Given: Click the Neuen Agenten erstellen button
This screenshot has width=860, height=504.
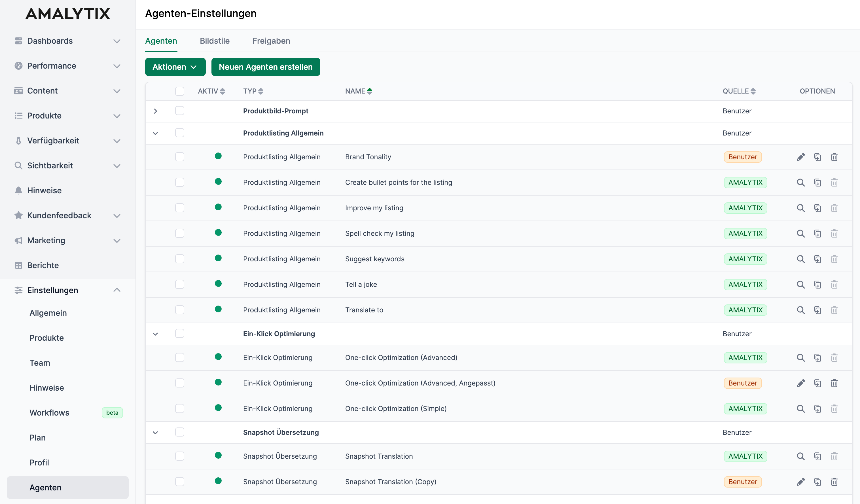Looking at the screenshot, I should click(266, 67).
